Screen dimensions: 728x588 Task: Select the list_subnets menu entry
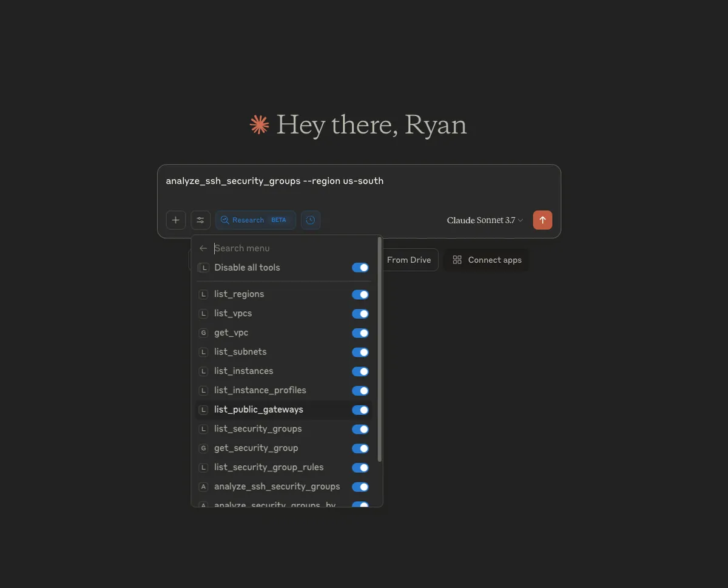click(x=284, y=352)
